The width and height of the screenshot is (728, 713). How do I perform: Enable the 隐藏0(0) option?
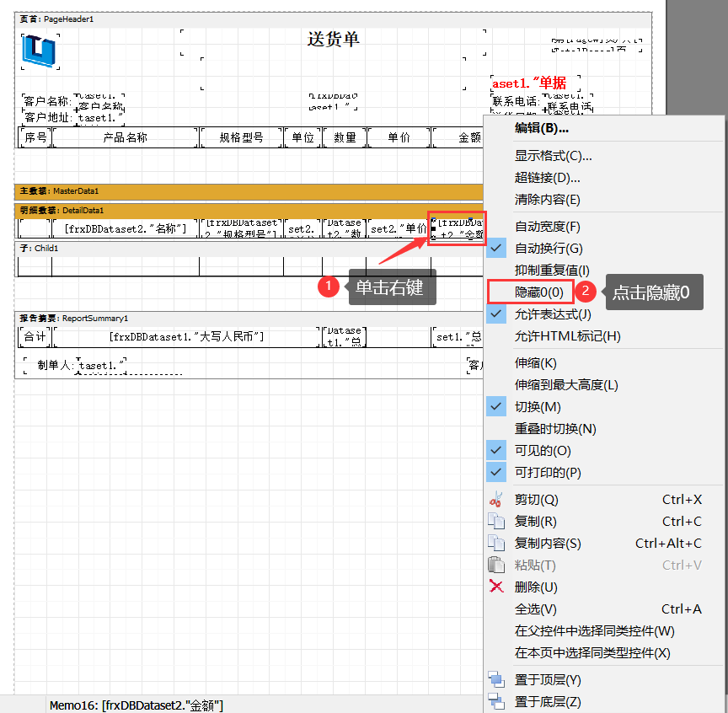538,292
